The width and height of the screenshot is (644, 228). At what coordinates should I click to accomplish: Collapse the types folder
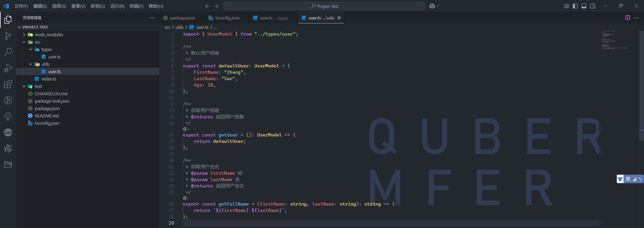pos(31,49)
